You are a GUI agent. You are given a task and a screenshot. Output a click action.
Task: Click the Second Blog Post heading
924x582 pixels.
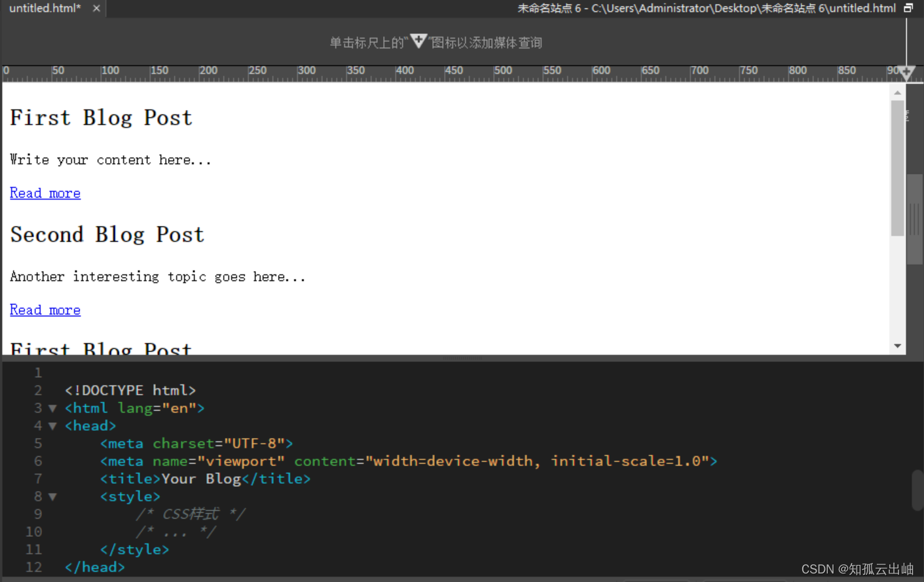pyautogui.click(x=107, y=234)
